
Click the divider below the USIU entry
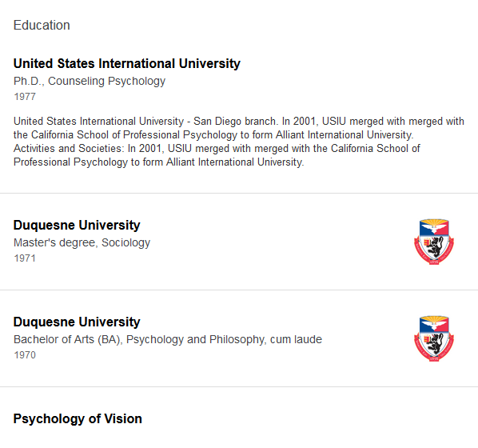[239, 193]
